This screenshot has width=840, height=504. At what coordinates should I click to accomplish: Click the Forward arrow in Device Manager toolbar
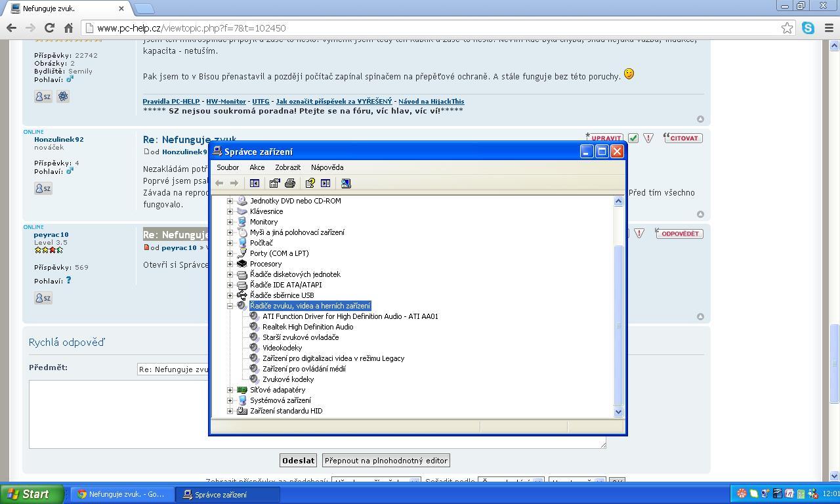pyautogui.click(x=234, y=183)
